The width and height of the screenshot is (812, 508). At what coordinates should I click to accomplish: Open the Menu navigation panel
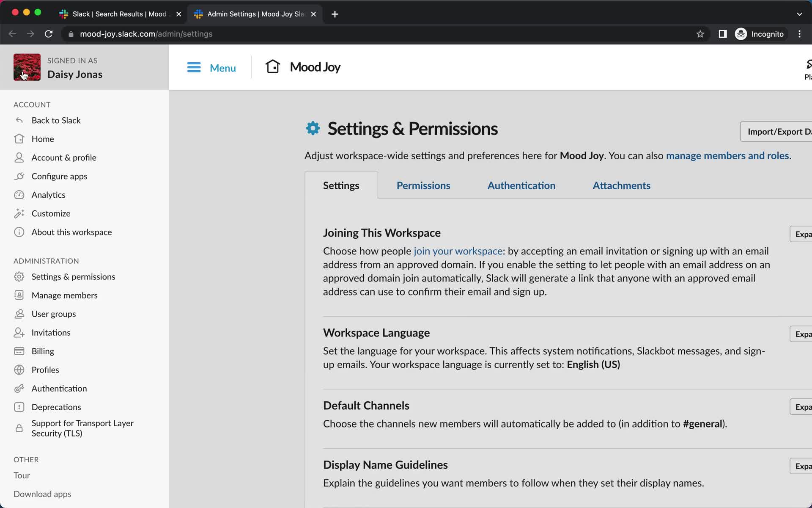(x=211, y=67)
